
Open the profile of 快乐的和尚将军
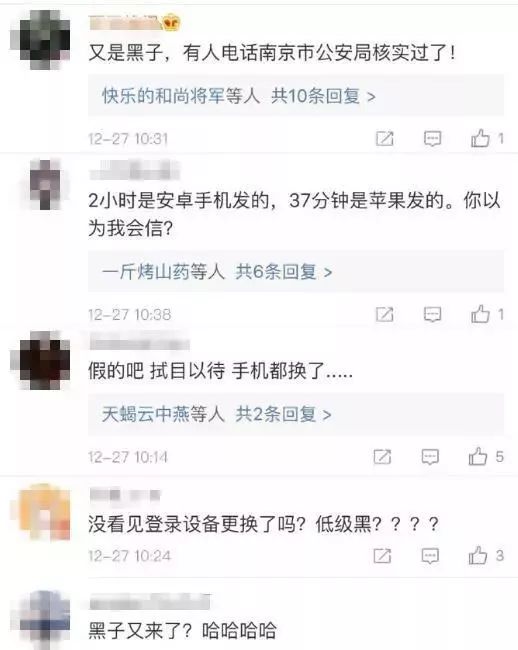click(x=163, y=96)
